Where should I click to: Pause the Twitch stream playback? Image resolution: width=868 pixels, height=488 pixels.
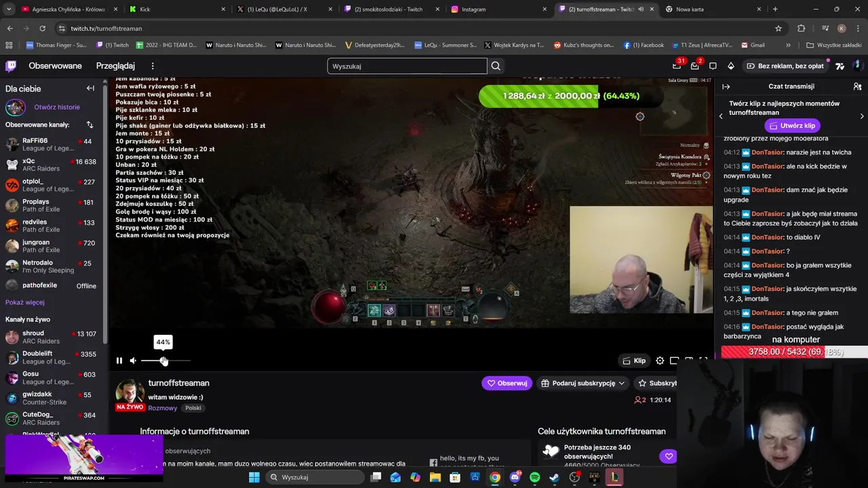(x=119, y=361)
